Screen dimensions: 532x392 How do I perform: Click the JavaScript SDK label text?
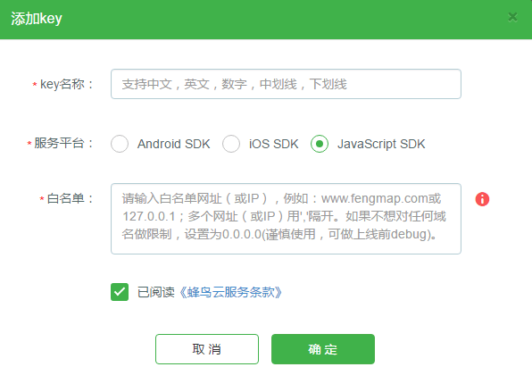[381, 144]
